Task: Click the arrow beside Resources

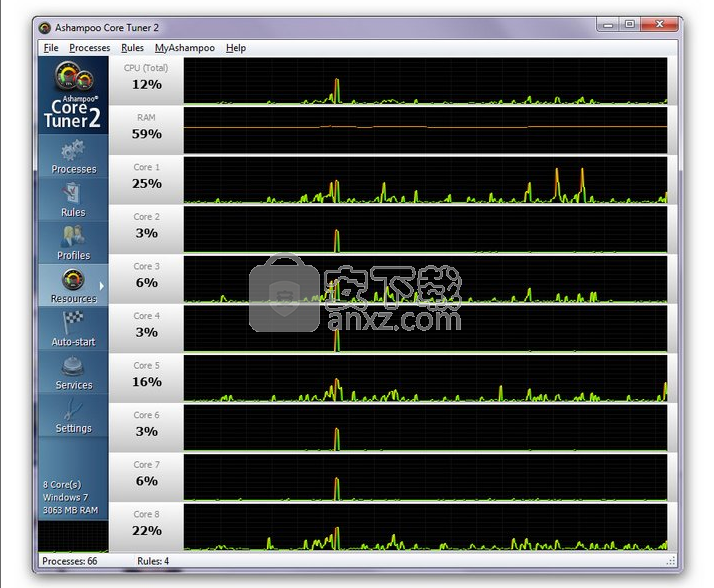Action: point(102,286)
